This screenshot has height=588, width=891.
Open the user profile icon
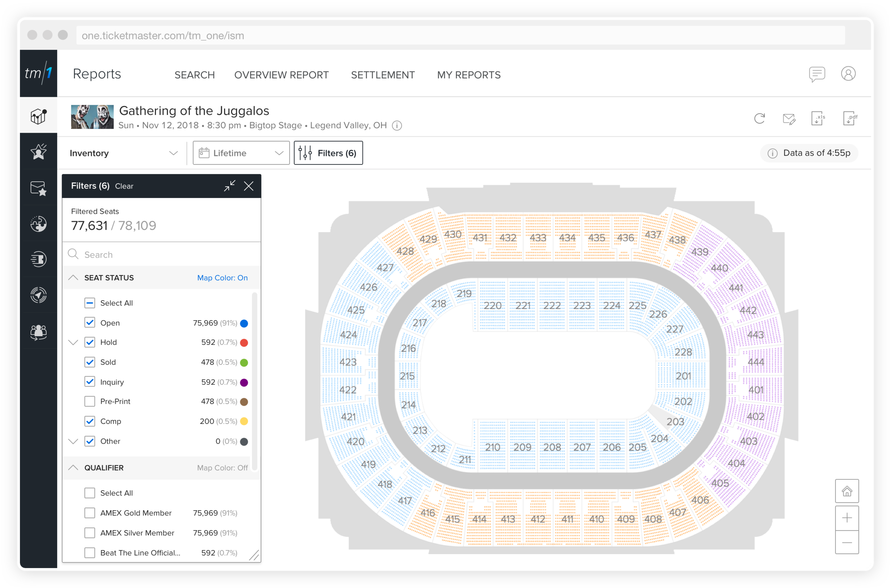point(848,74)
